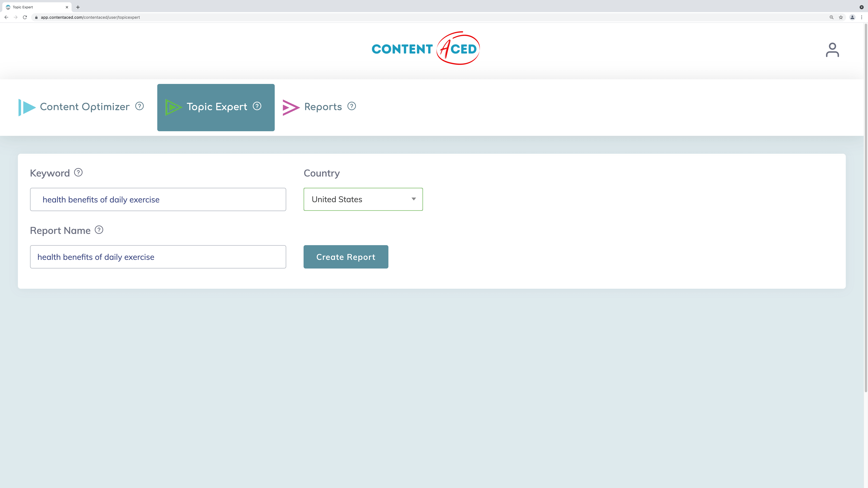The width and height of the screenshot is (868, 488).
Task: Click the ContentAced logo
Action: (x=426, y=48)
